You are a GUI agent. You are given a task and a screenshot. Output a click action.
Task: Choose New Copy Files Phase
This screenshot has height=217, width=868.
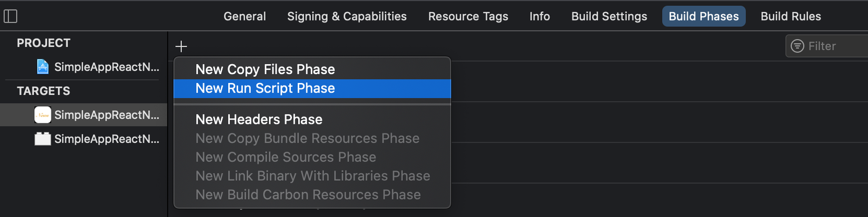point(265,69)
